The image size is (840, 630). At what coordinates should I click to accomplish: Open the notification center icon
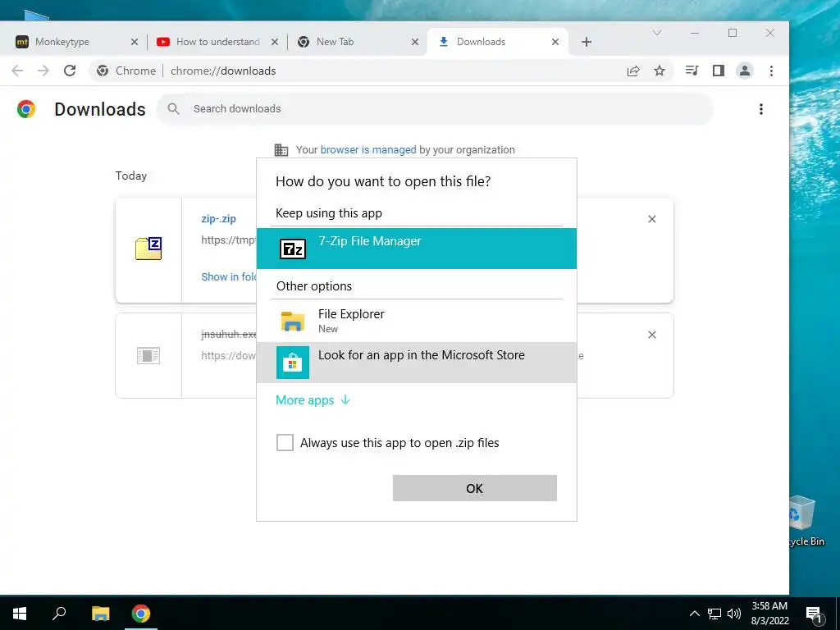pyautogui.click(x=814, y=614)
